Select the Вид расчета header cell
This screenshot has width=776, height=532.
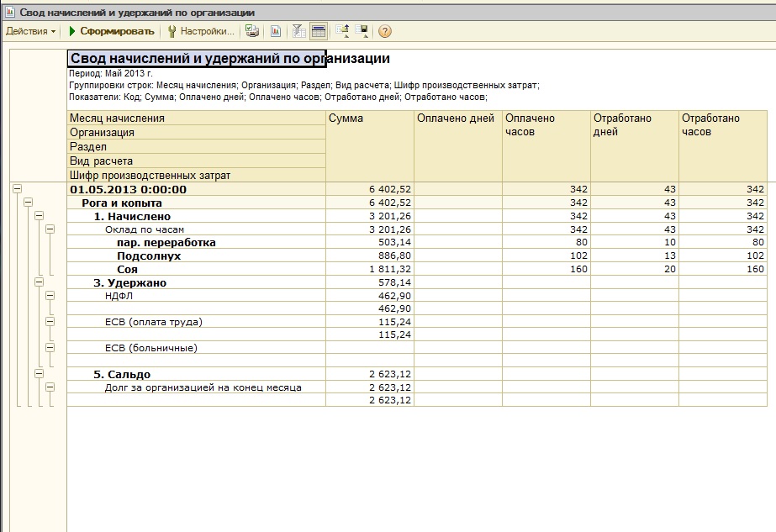[197, 161]
